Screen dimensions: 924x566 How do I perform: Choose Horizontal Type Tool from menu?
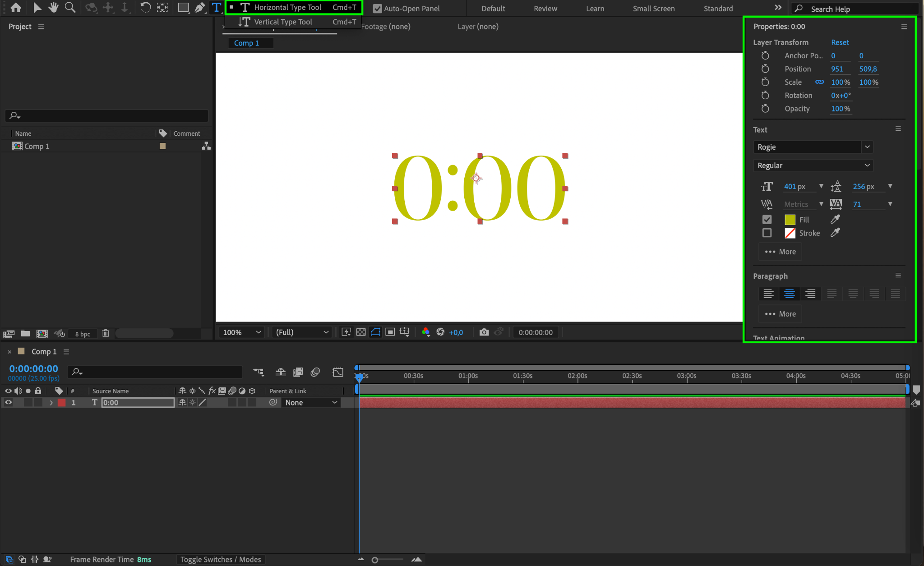(294, 7)
